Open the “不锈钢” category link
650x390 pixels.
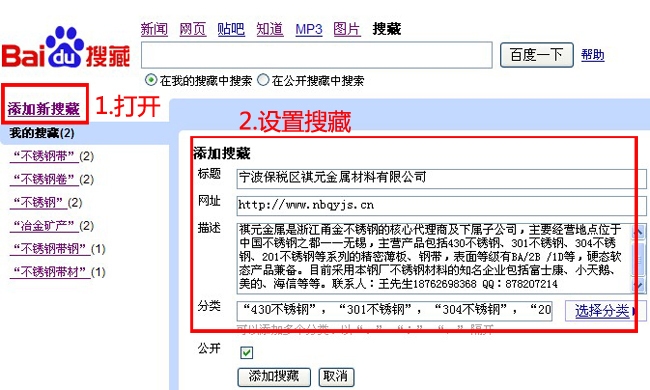(39, 203)
